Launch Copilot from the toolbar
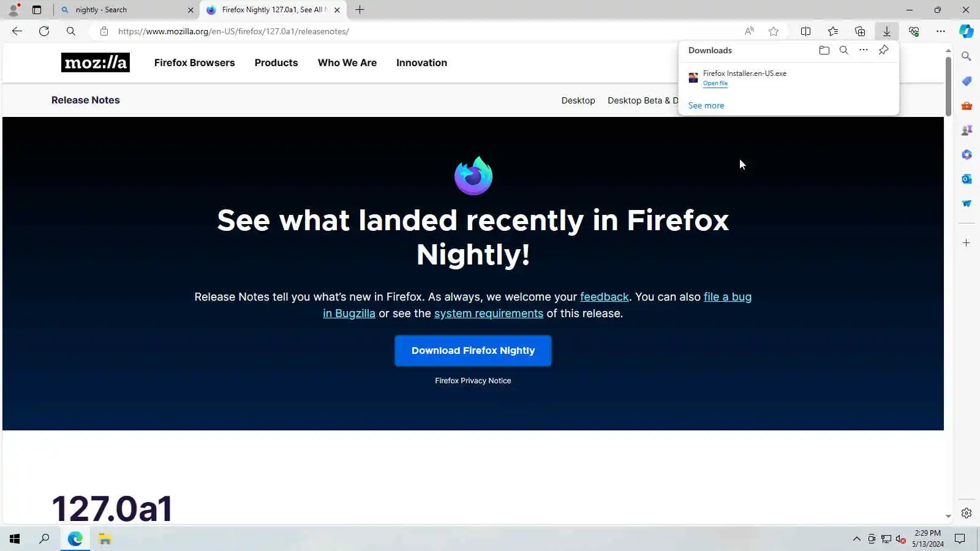The height and width of the screenshot is (551, 980). click(x=967, y=31)
